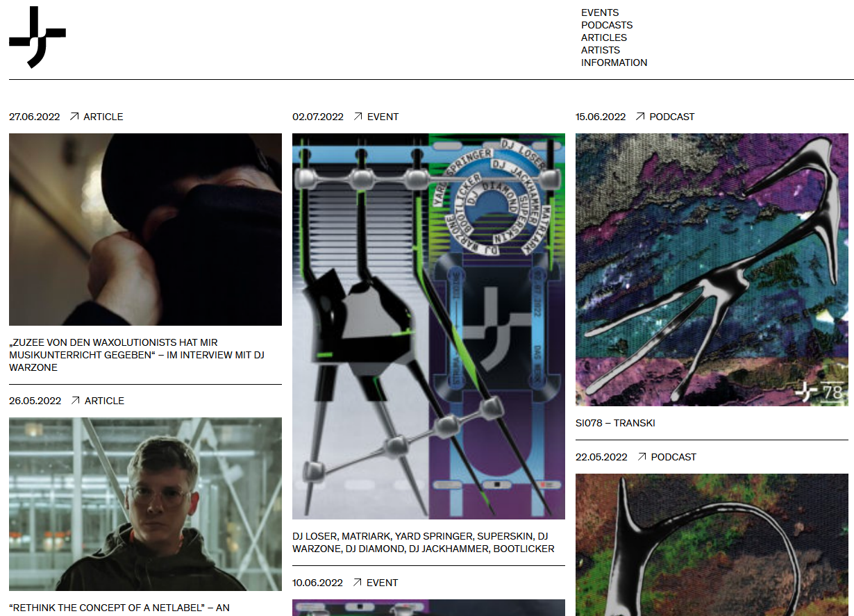Image resolution: width=854 pixels, height=616 pixels.
Task: Click arrow icon beside 10.06.2022 EVENT label
Action: pyautogui.click(x=358, y=583)
